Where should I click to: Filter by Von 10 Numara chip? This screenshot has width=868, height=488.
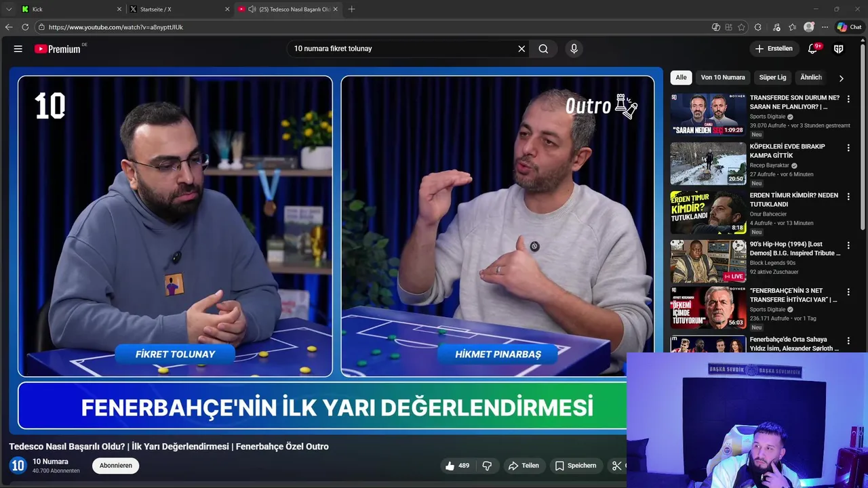[x=723, y=77]
